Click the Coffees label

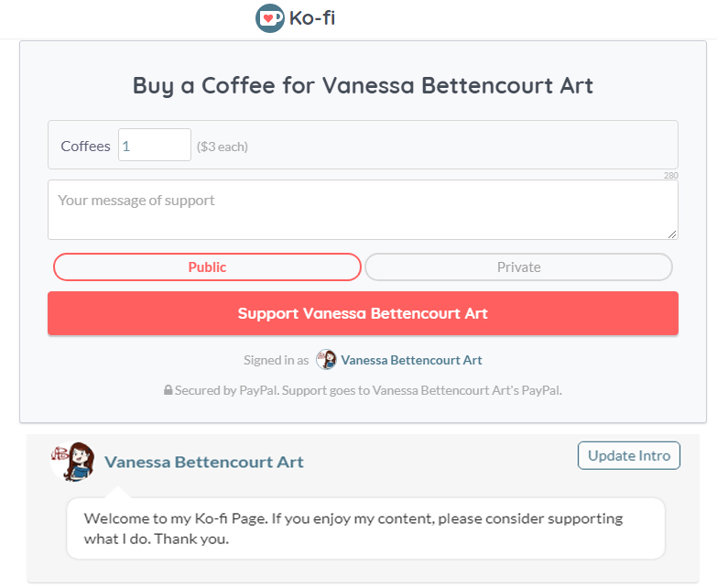pyautogui.click(x=85, y=147)
